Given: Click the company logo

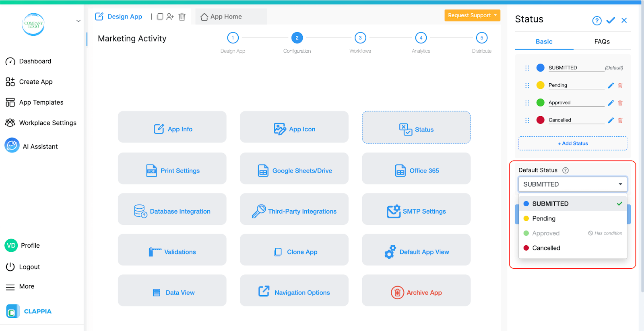Looking at the screenshot, I should tap(33, 24).
